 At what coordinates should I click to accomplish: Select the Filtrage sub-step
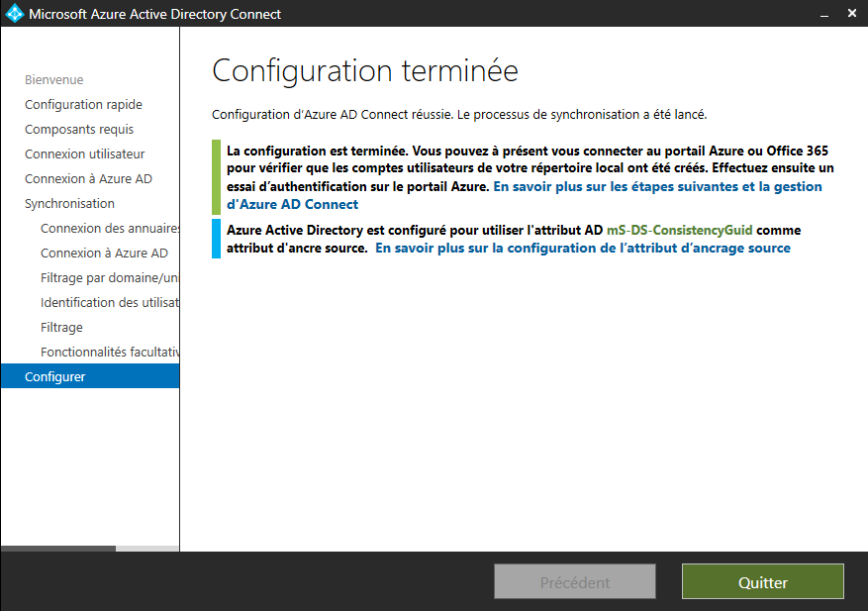[61, 328]
